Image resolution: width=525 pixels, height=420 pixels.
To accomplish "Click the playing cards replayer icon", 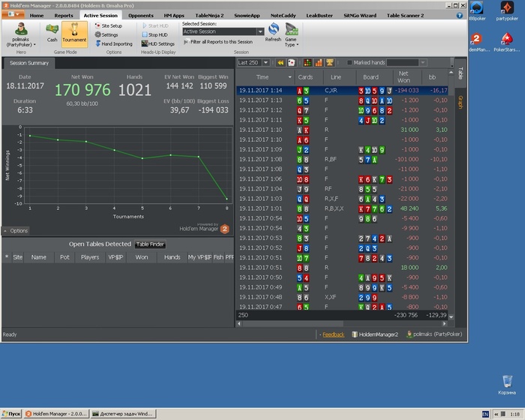I will pyautogui.click(x=291, y=63).
